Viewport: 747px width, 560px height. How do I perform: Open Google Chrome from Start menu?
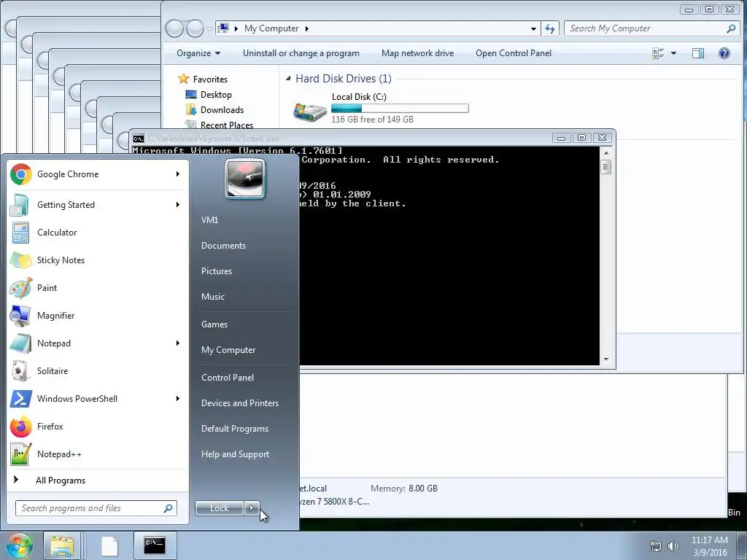point(96,174)
